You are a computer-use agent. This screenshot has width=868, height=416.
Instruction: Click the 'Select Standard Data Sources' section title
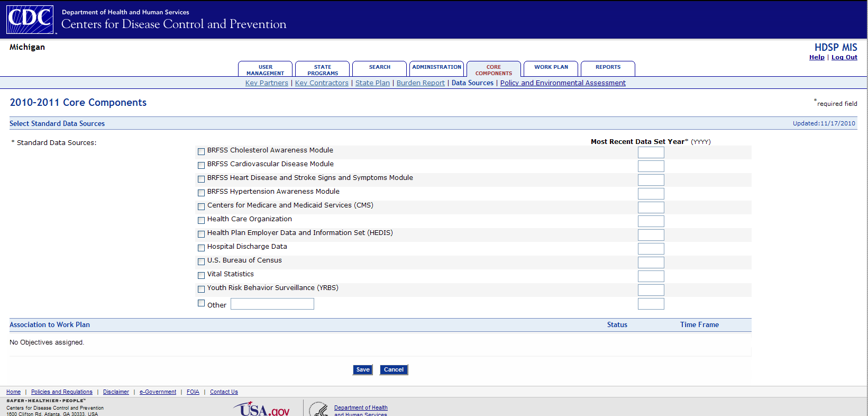(57, 124)
